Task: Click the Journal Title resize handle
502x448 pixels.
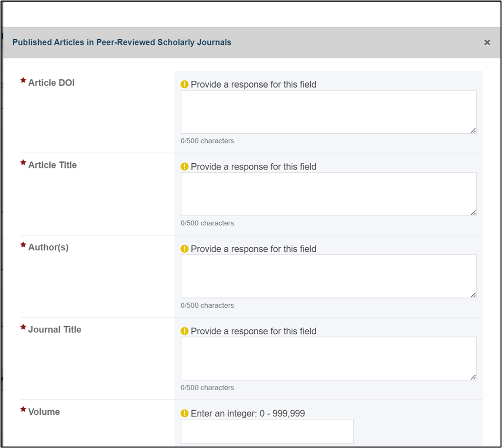Action: coord(473,377)
